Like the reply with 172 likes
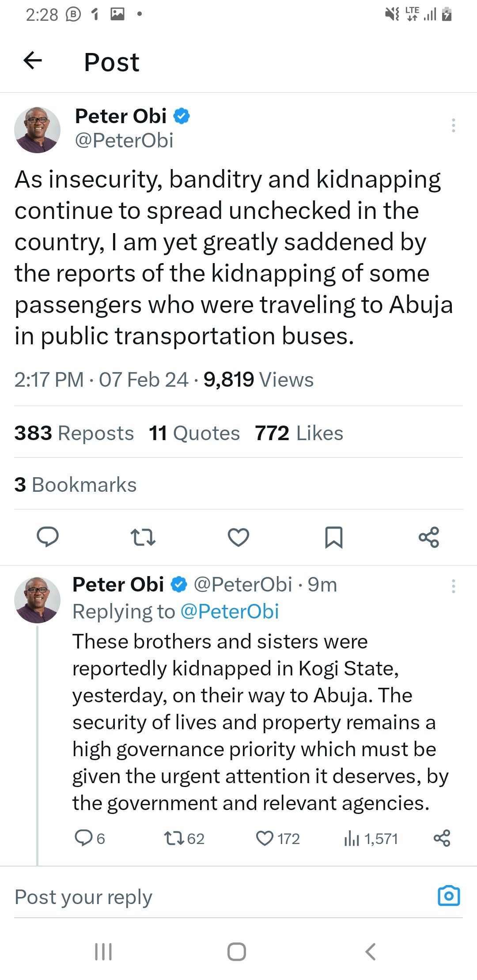This screenshot has width=477, height=980. [265, 838]
